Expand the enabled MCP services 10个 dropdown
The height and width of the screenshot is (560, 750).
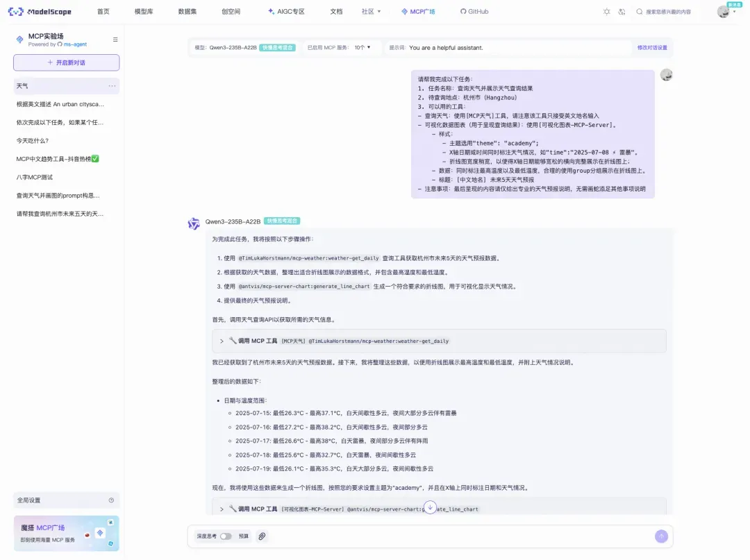pos(362,48)
